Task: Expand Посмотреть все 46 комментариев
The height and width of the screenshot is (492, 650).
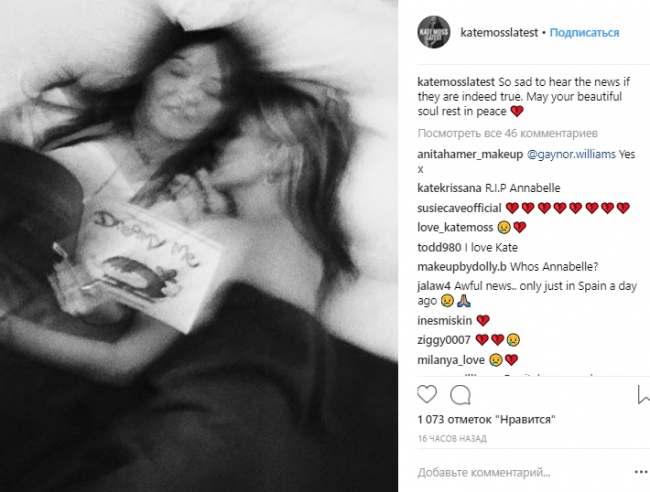Action: pos(507,133)
